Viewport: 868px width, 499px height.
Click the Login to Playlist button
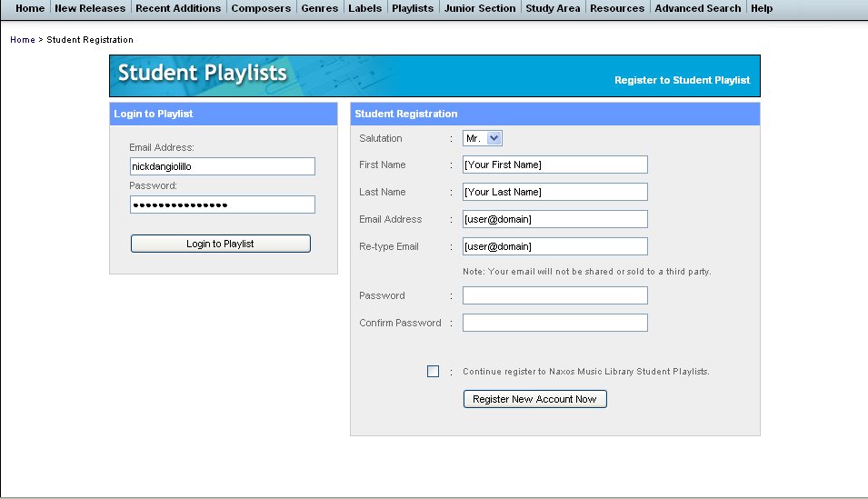point(220,244)
